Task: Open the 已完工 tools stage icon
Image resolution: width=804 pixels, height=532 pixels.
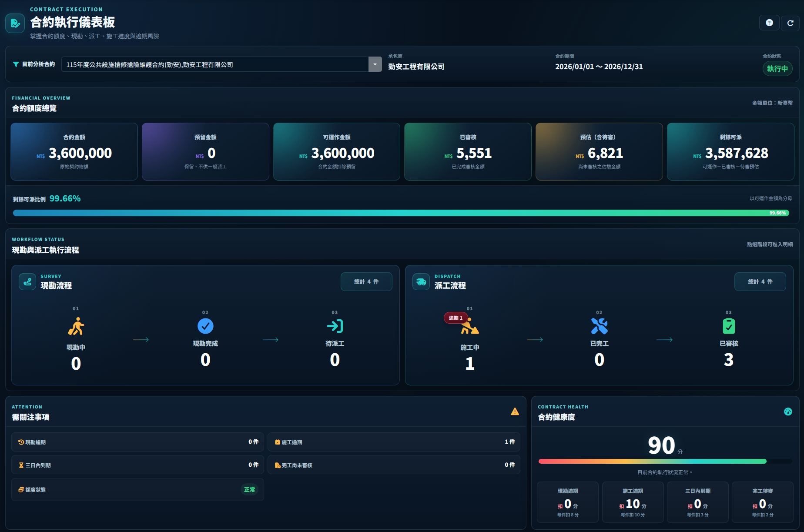Action: (x=599, y=326)
